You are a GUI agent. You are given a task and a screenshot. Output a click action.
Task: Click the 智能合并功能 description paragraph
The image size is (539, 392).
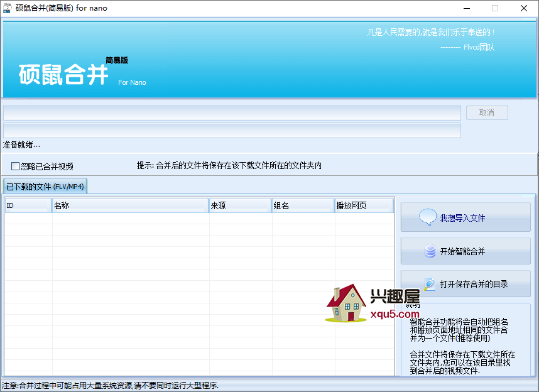pyautogui.click(x=459, y=330)
